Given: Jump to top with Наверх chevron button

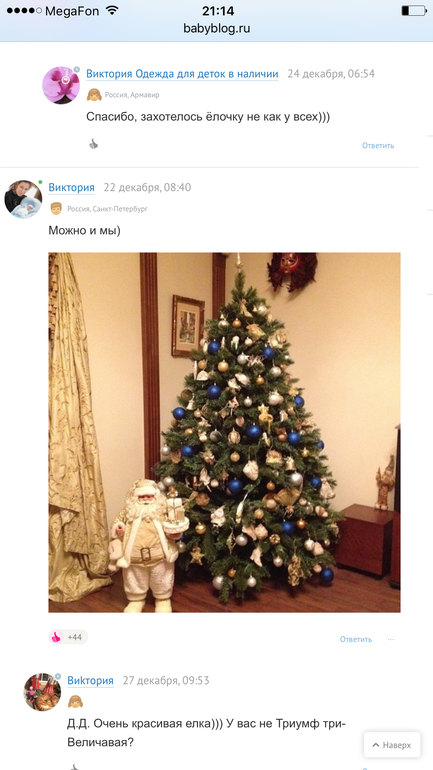Looking at the screenshot, I should tap(392, 745).
